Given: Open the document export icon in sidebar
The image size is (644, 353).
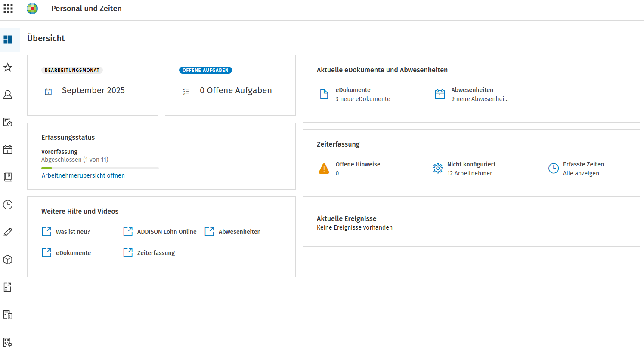Looking at the screenshot, I should coord(8,287).
